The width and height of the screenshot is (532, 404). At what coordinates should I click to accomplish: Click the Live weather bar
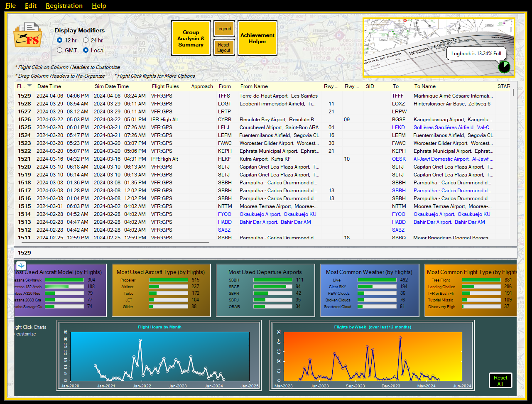[x=377, y=280]
